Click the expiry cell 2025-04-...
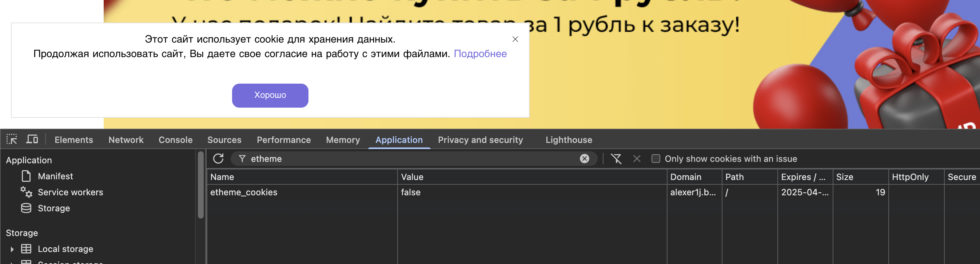 click(x=805, y=192)
